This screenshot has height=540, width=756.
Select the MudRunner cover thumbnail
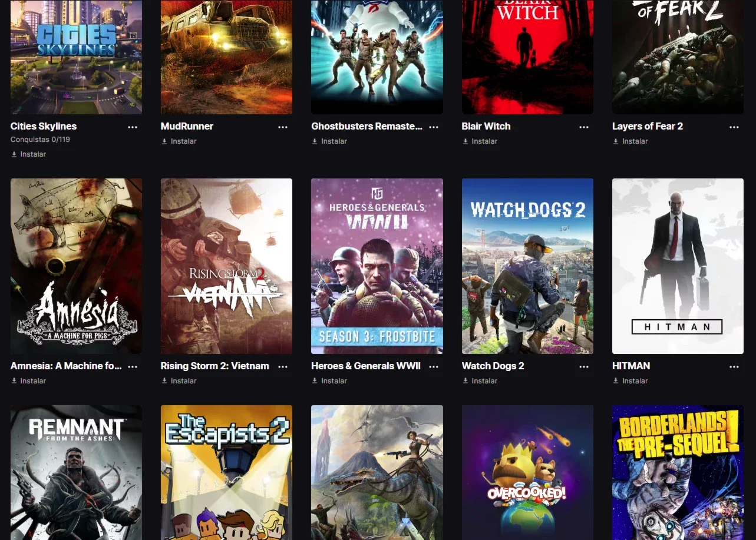pos(226,57)
